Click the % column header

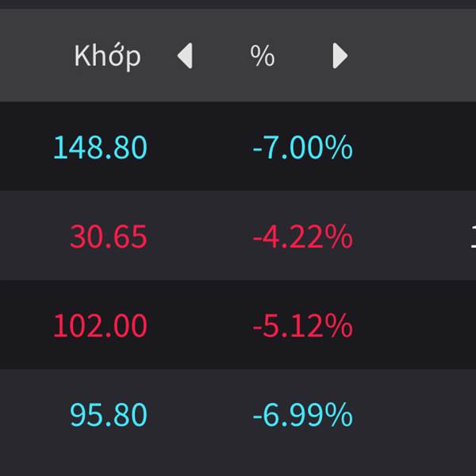pos(262,56)
